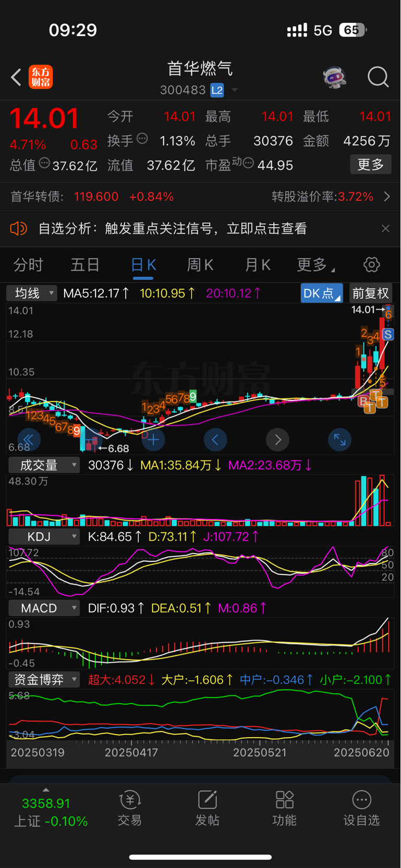Open the 资金博弈 indicator dropdown
Viewport: 401px width, 868px height.
coord(44,679)
